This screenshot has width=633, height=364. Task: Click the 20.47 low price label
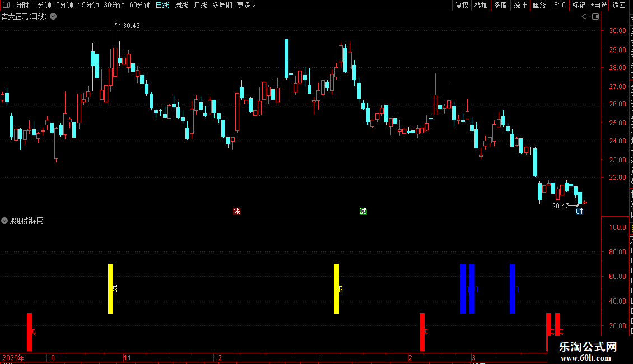tap(560, 206)
